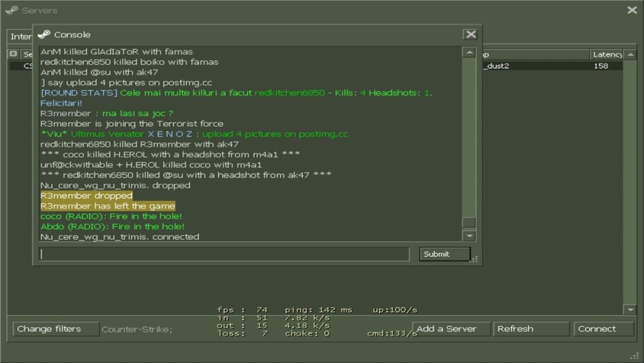
Task: Click 'Abdo (RADIO): Fire in the hole!' line
Action: (112, 226)
